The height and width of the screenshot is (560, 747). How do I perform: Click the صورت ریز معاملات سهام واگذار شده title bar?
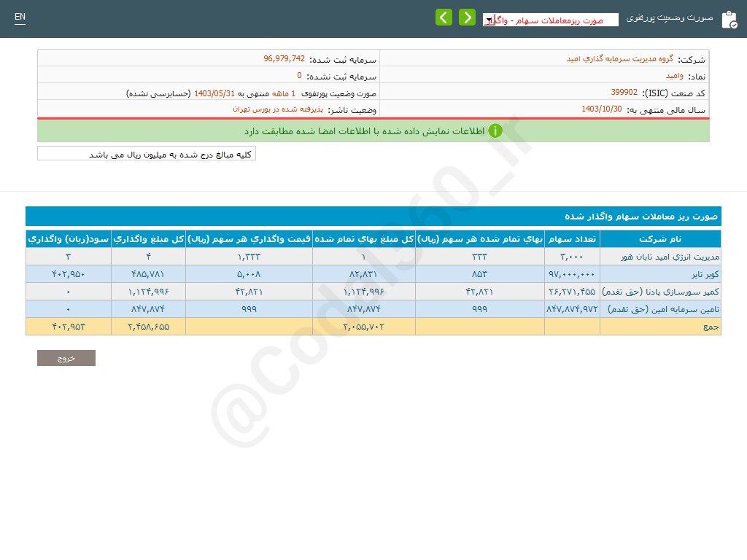373,217
